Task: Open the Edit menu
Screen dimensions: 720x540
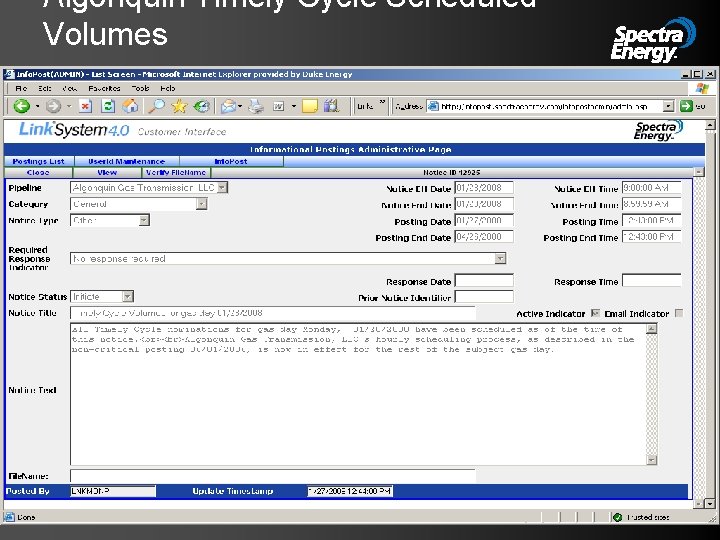Action: (45, 88)
